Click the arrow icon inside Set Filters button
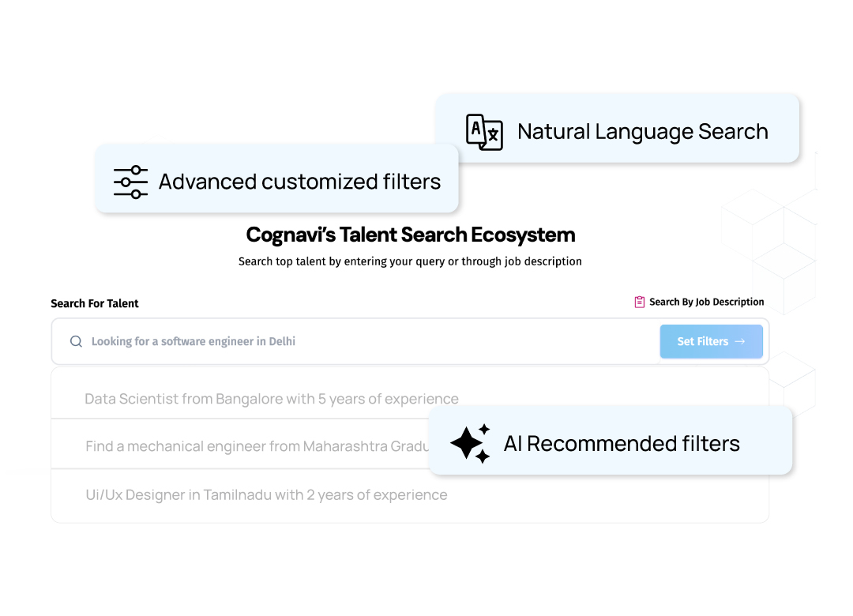 tap(739, 341)
